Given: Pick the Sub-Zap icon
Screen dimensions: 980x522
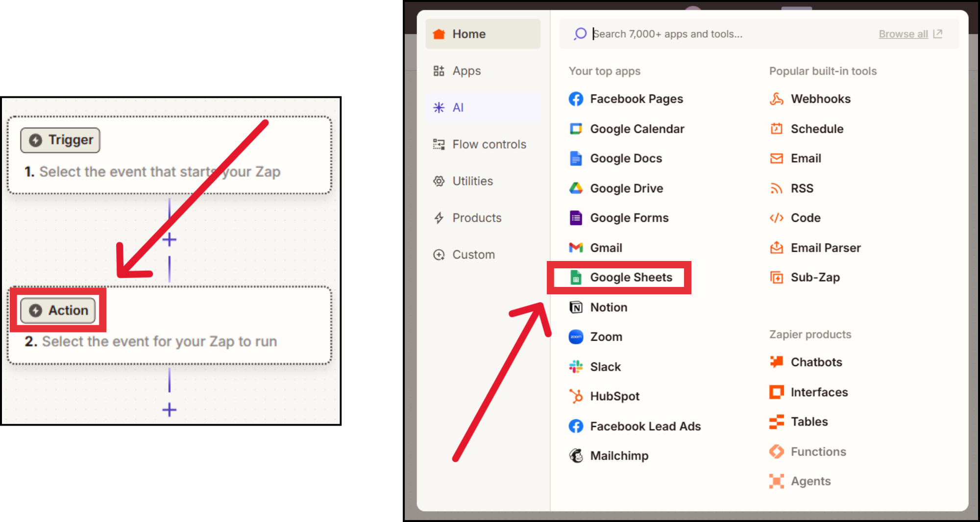Looking at the screenshot, I should pos(776,278).
